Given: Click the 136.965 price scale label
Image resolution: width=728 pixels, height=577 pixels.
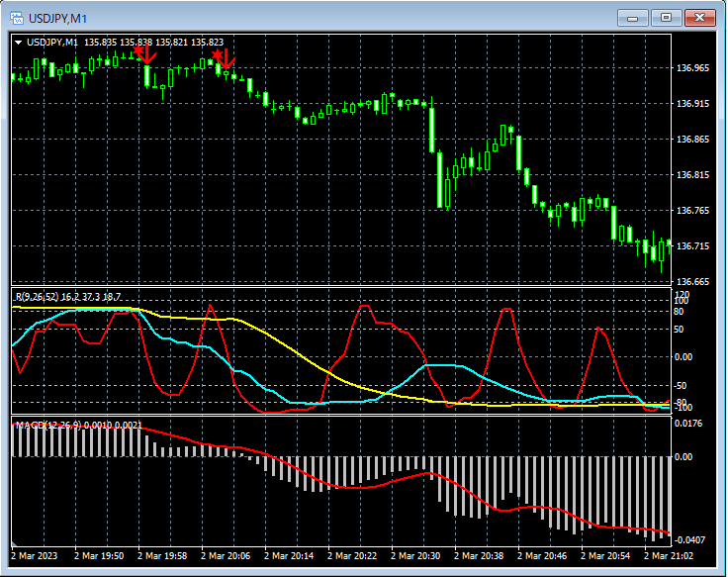Looking at the screenshot, I should (691, 68).
